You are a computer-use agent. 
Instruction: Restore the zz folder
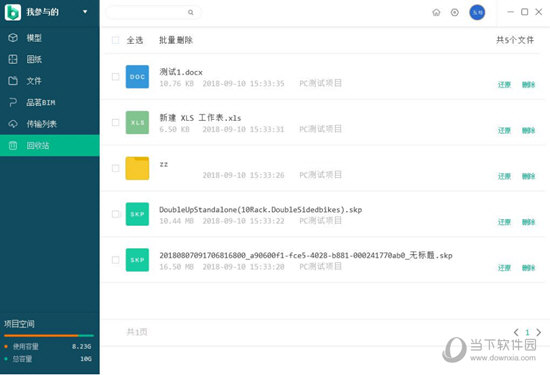point(504,176)
